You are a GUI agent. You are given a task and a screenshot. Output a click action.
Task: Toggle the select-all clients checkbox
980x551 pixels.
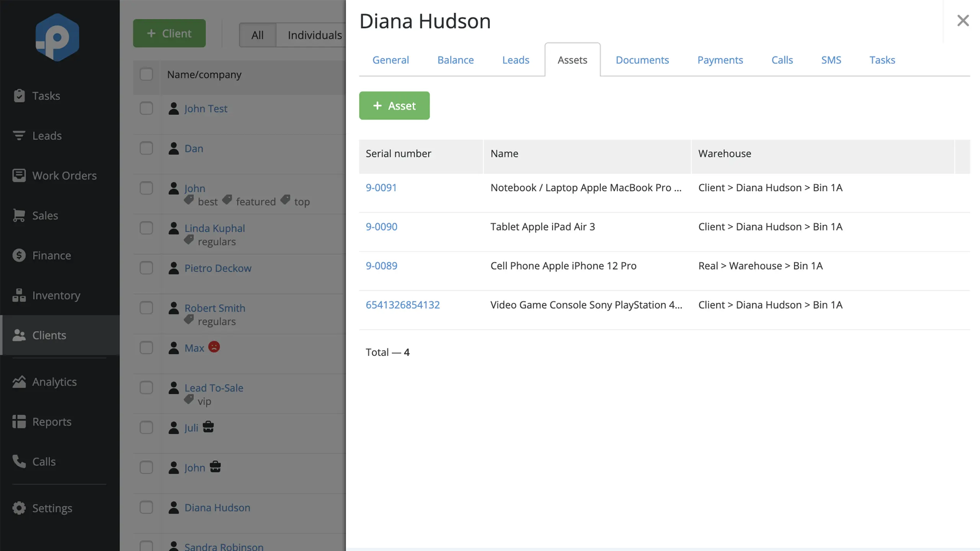point(146,74)
